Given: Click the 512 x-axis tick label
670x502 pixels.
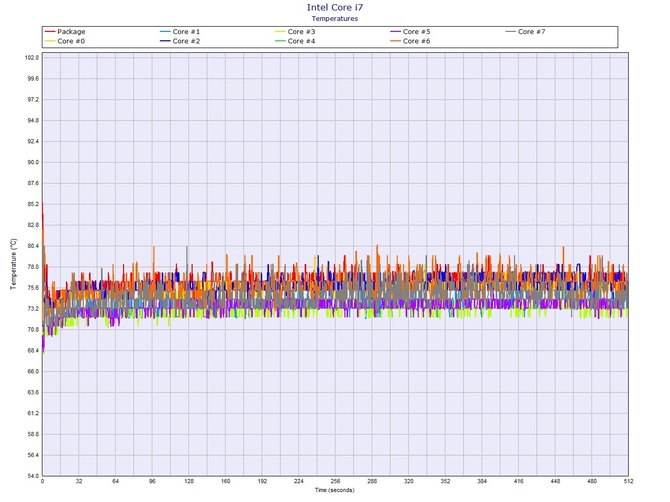Looking at the screenshot, I should [628, 481].
